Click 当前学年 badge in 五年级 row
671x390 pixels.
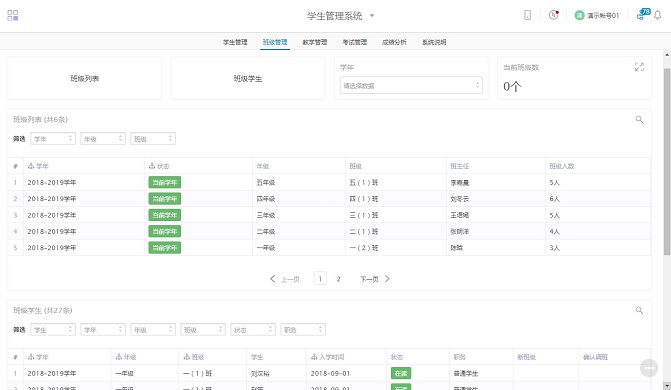pos(165,182)
